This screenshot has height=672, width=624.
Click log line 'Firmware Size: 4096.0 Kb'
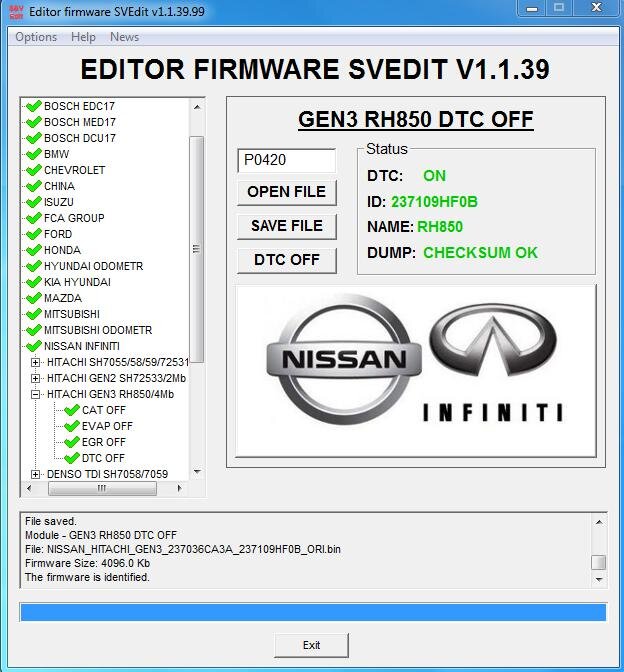87,563
